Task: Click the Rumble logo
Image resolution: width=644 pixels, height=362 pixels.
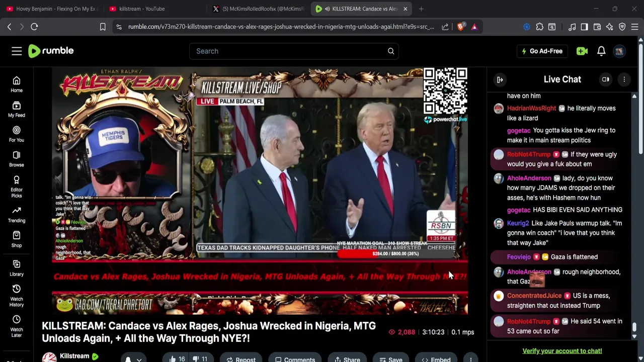Action: 51,51
